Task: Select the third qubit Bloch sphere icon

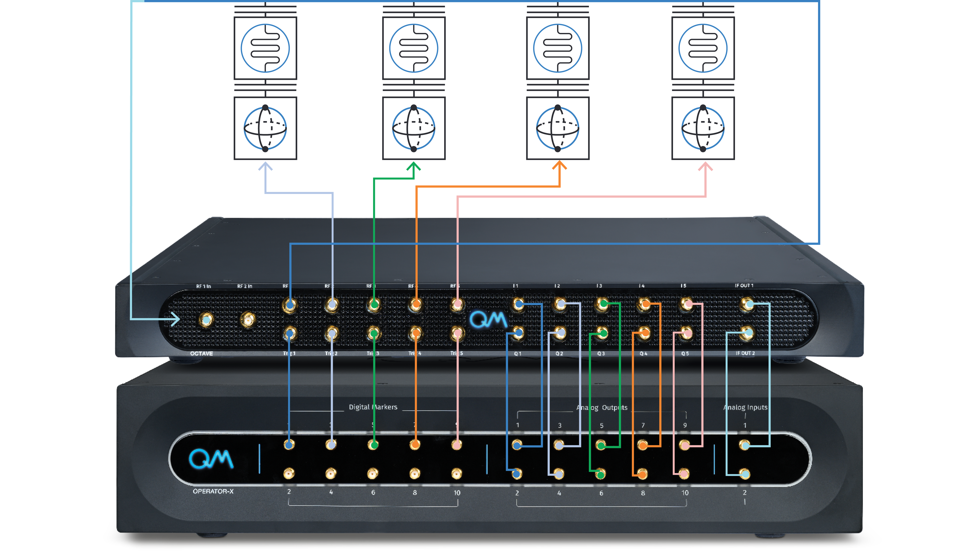Action: click(x=557, y=128)
